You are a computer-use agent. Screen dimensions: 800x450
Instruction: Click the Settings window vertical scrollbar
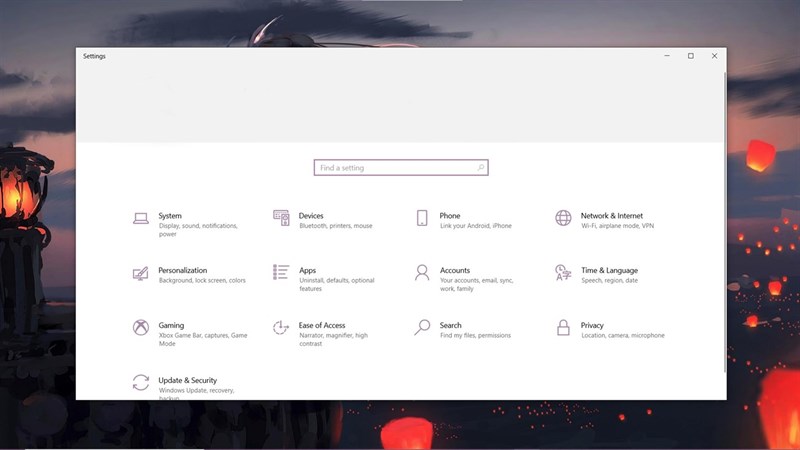[x=724, y=222]
